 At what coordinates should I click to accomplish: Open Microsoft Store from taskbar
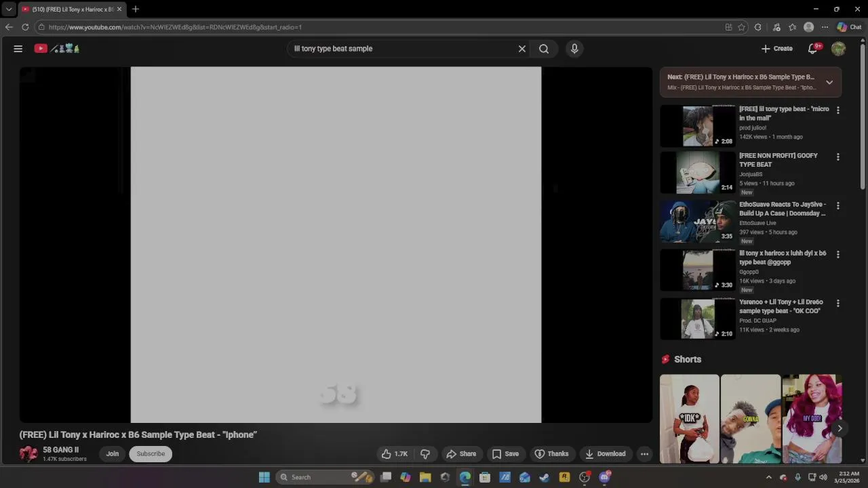485,477
